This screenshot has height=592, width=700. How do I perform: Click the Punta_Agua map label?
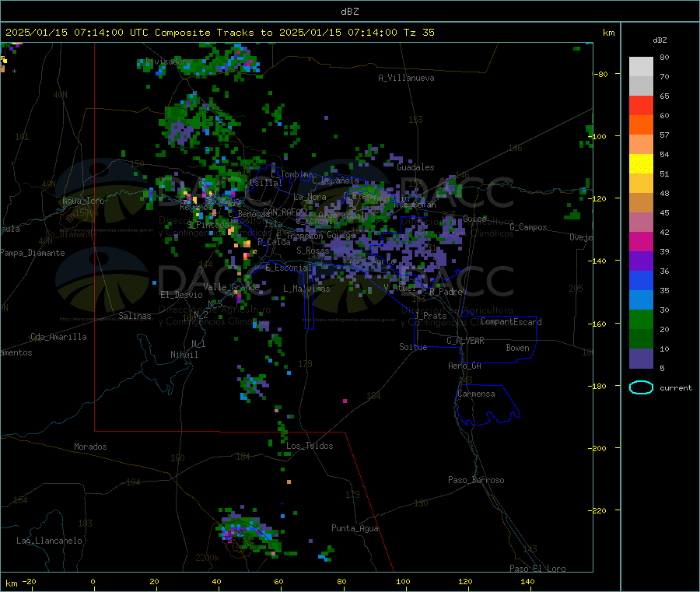pos(355,528)
